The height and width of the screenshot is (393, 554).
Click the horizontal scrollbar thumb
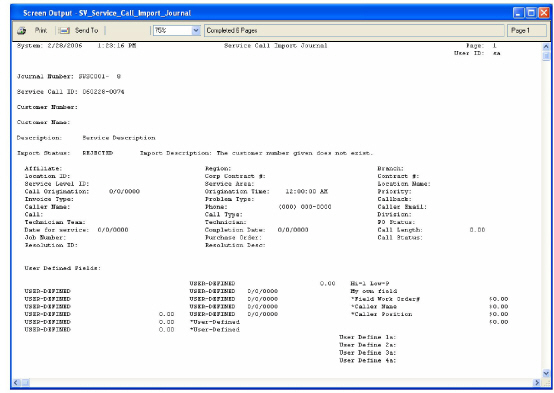pos(25,382)
